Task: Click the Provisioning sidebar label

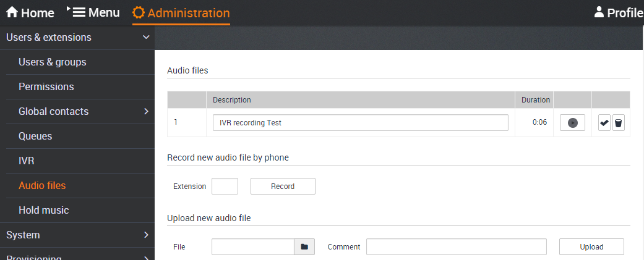Action: point(34,258)
